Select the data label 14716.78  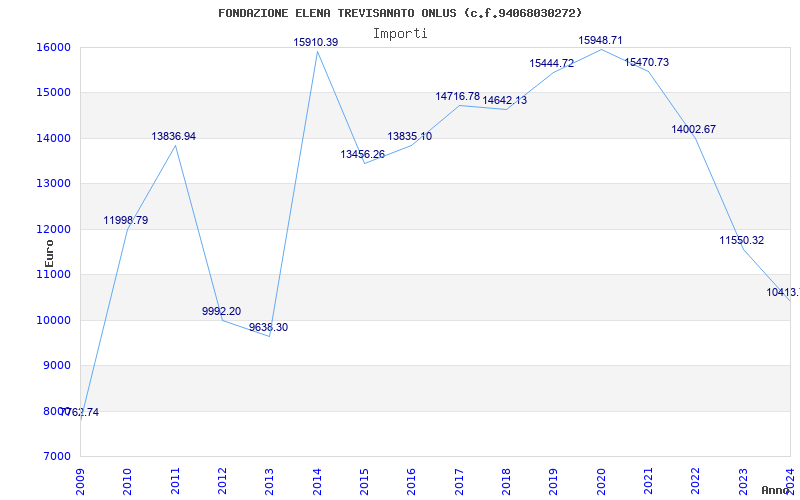pos(458,96)
